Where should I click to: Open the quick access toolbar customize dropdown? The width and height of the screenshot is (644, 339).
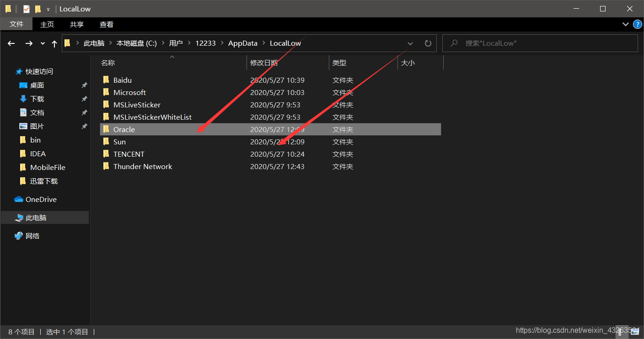pyautogui.click(x=48, y=9)
